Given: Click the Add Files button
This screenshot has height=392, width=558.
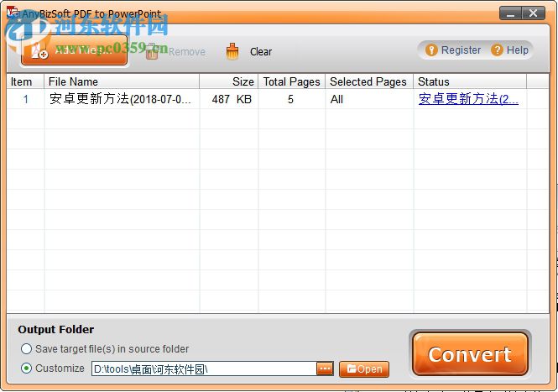Looking at the screenshot, I should point(74,50).
